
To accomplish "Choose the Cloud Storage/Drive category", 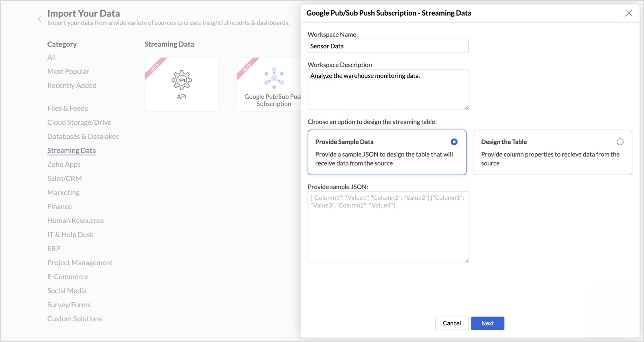I will pos(79,122).
